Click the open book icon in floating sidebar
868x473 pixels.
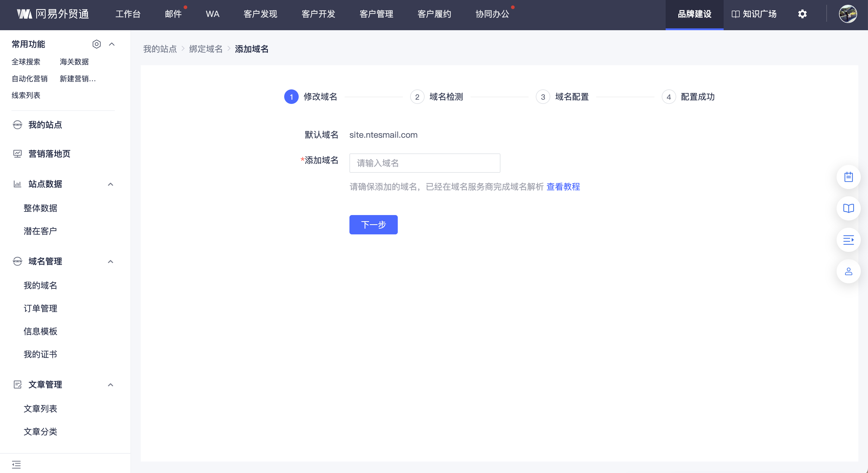(x=848, y=208)
